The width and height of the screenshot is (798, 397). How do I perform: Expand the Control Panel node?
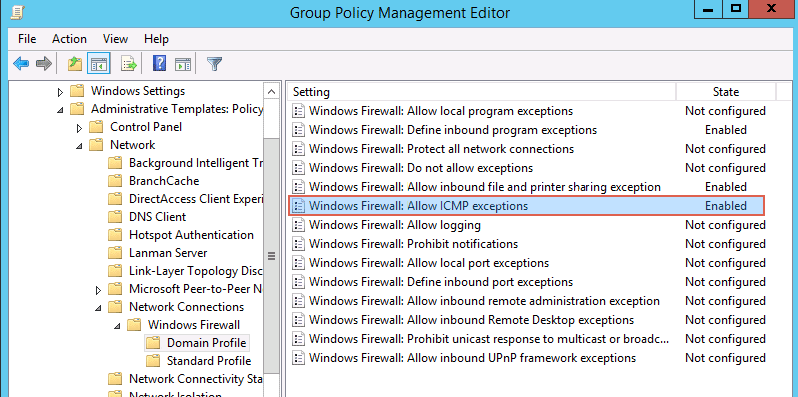click(79, 128)
